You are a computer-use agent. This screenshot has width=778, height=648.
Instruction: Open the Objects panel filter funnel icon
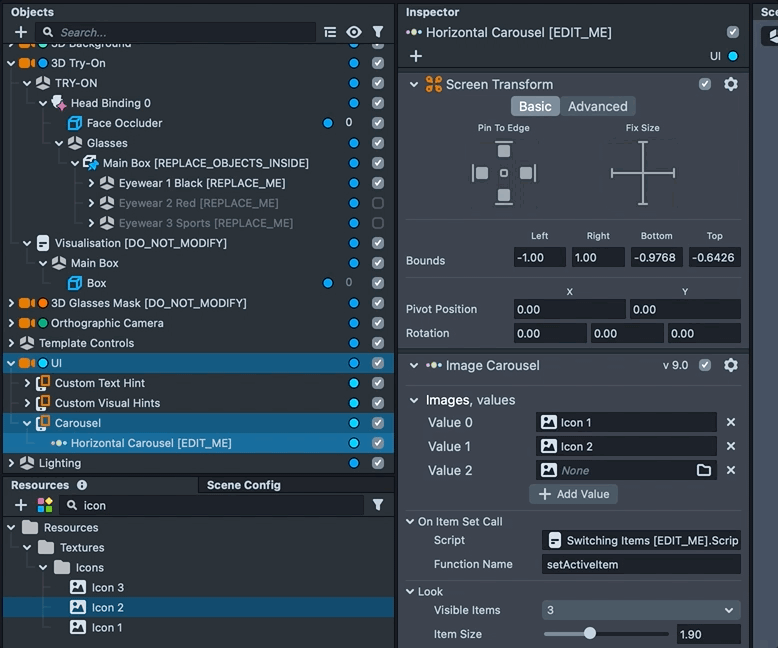(x=378, y=32)
